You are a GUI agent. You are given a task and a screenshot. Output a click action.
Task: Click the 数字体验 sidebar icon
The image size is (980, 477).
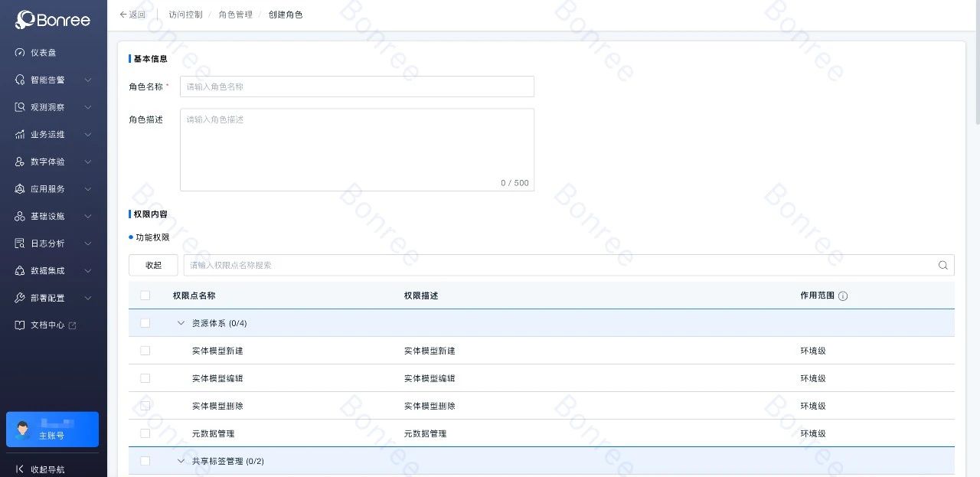click(20, 162)
